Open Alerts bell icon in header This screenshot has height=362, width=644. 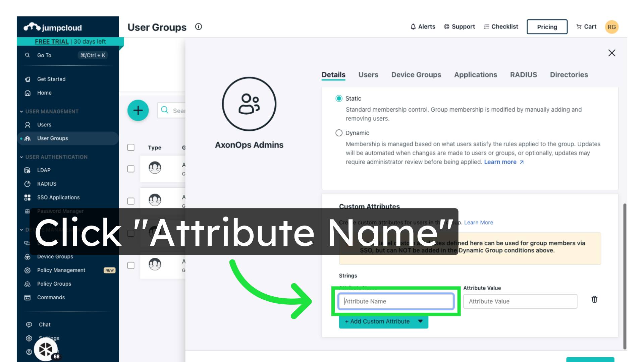tap(413, 27)
